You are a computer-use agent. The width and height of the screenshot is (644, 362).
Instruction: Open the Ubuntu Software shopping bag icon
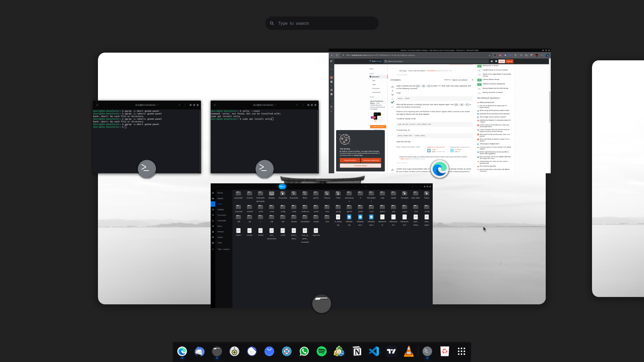pos(269,351)
